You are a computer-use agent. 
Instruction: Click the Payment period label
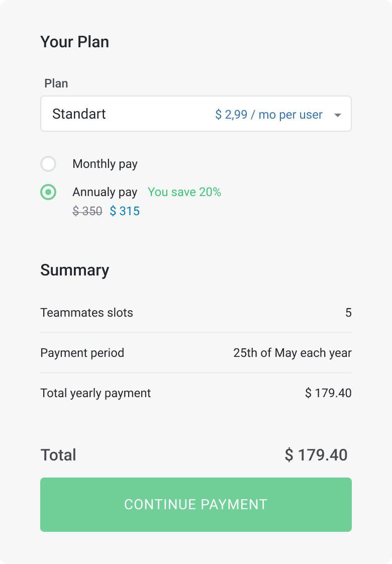(82, 353)
